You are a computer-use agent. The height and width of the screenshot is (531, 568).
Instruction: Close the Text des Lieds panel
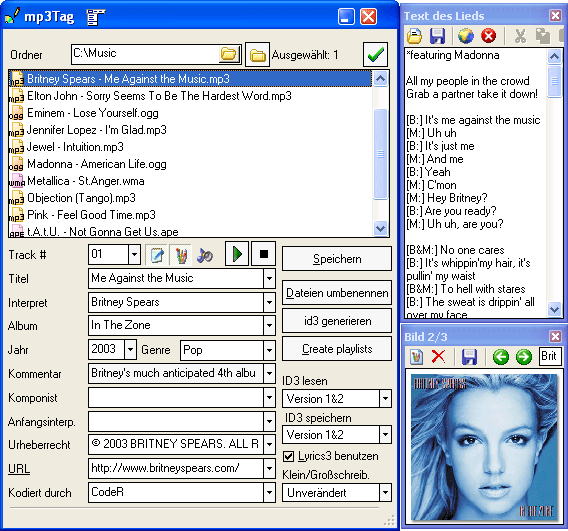(555, 16)
